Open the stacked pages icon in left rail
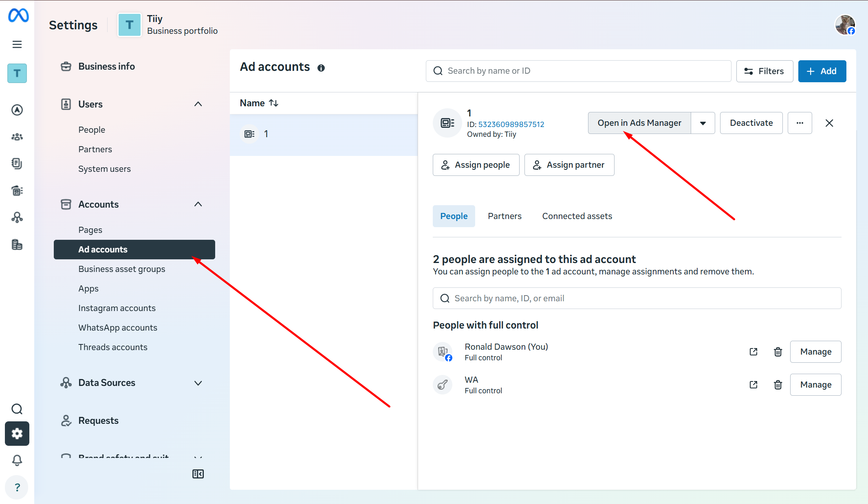 [x=17, y=164]
